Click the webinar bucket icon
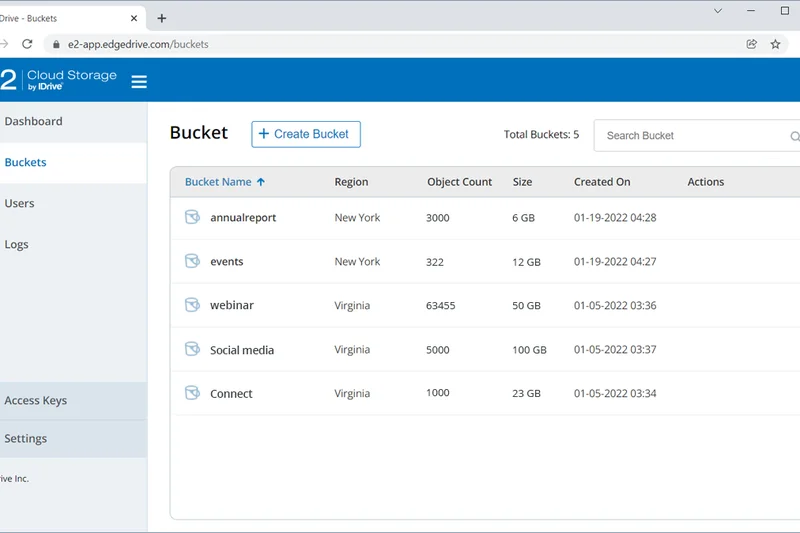The height and width of the screenshot is (533, 800). pyautogui.click(x=192, y=305)
